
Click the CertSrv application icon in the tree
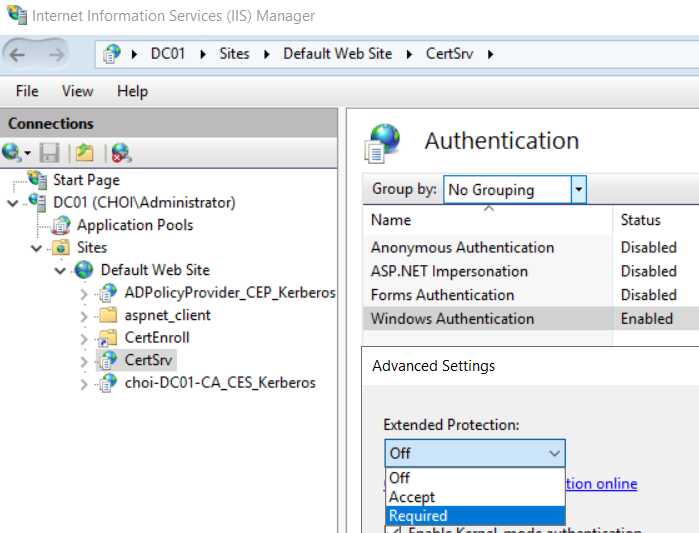[x=108, y=360]
